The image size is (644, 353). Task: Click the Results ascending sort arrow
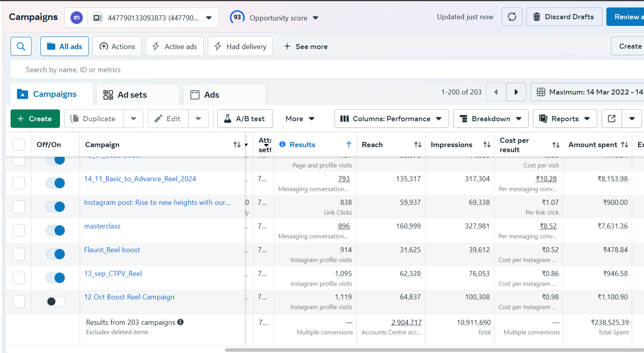coord(349,145)
